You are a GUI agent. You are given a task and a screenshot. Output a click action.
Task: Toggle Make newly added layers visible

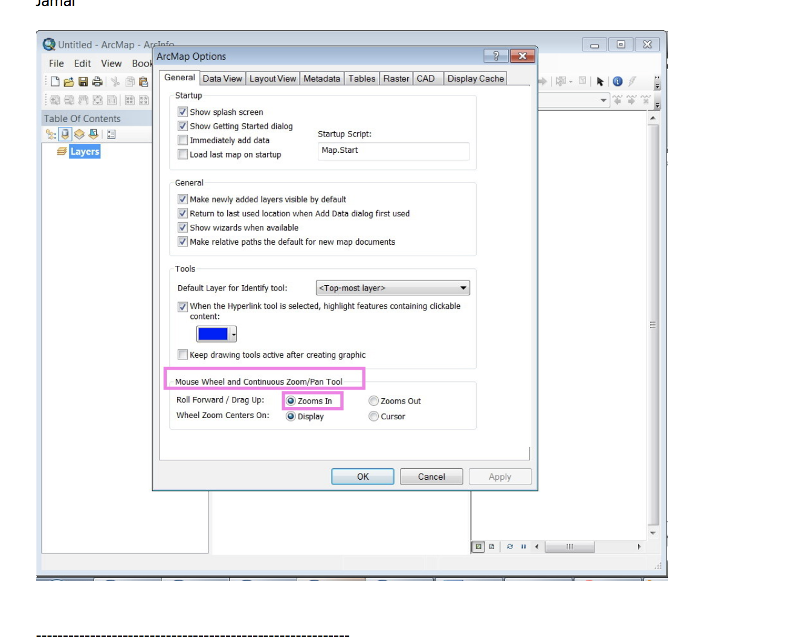pyautogui.click(x=182, y=199)
